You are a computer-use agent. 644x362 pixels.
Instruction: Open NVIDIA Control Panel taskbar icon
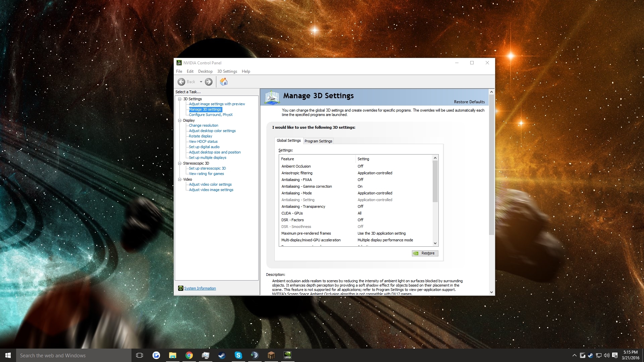click(287, 355)
